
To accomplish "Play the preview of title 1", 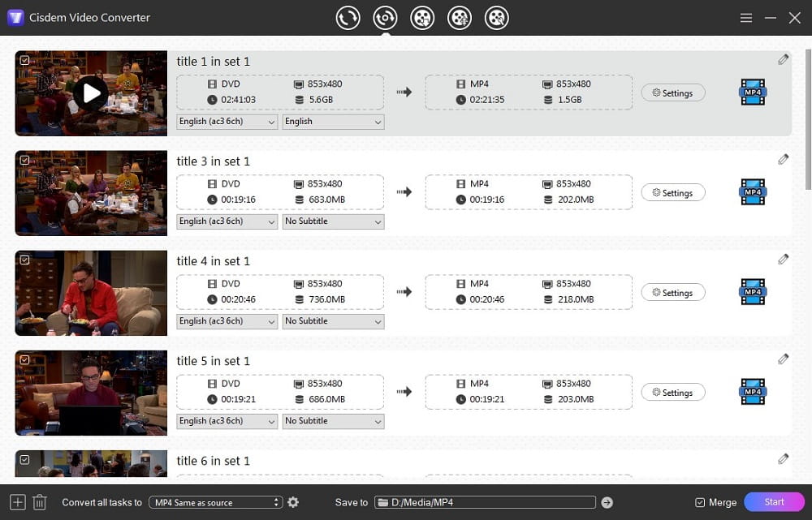I will (x=90, y=92).
